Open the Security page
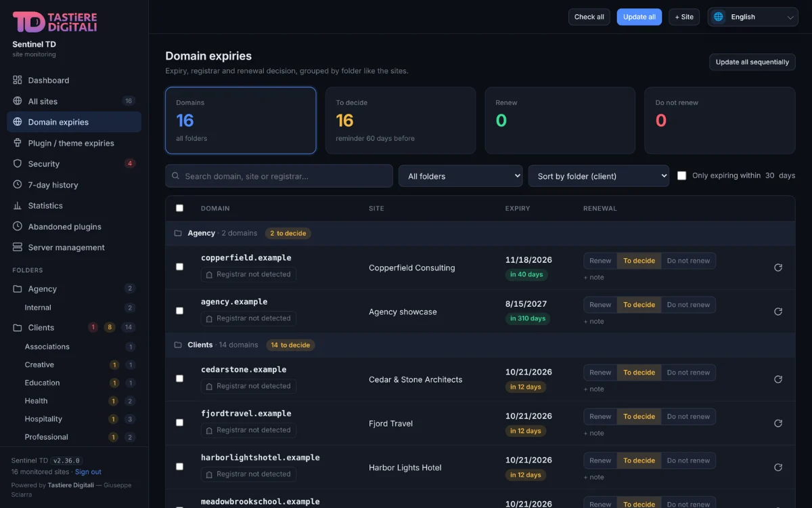812x508 pixels. (74, 164)
